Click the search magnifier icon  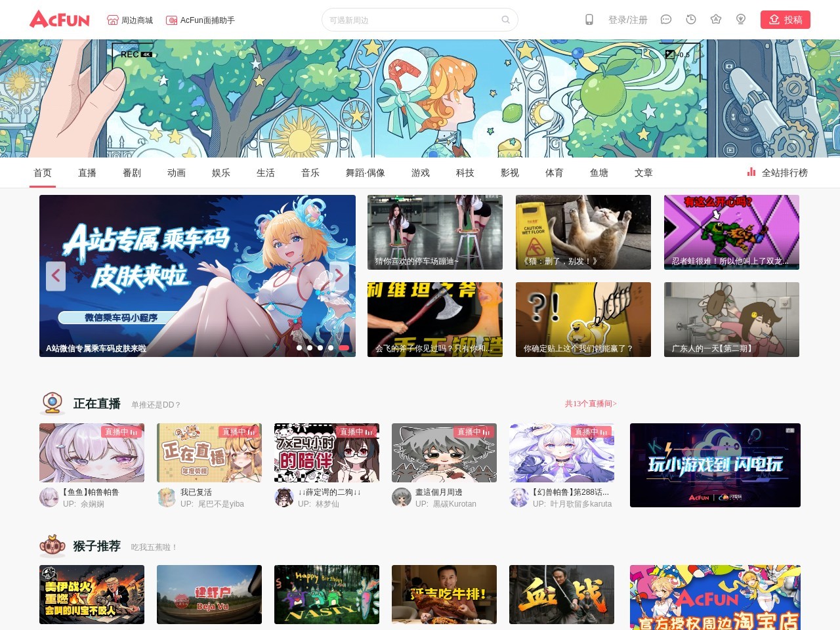pos(505,20)
